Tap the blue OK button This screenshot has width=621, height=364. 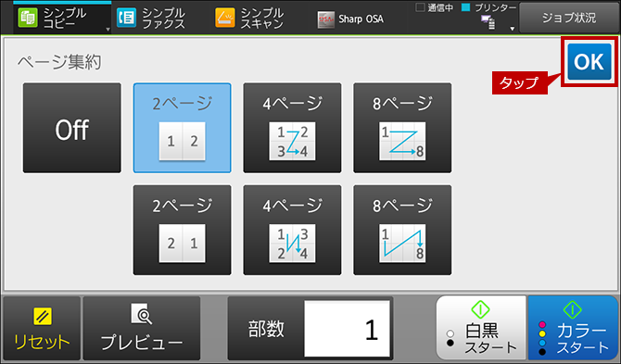click(589, 62)
